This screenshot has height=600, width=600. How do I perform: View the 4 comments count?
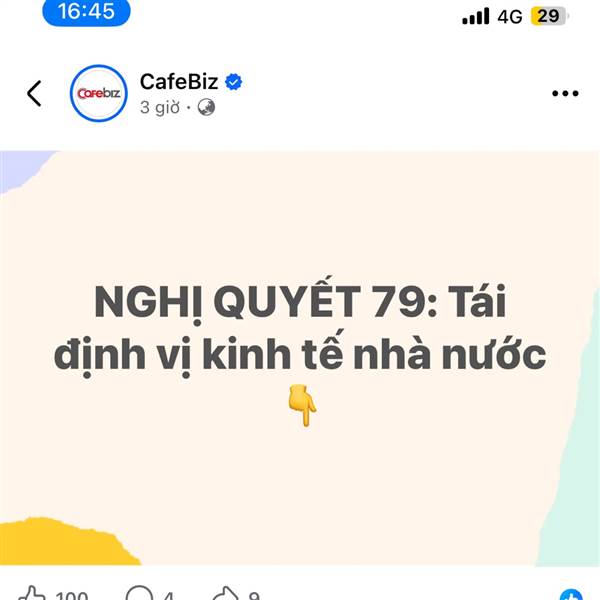(168, 595)
